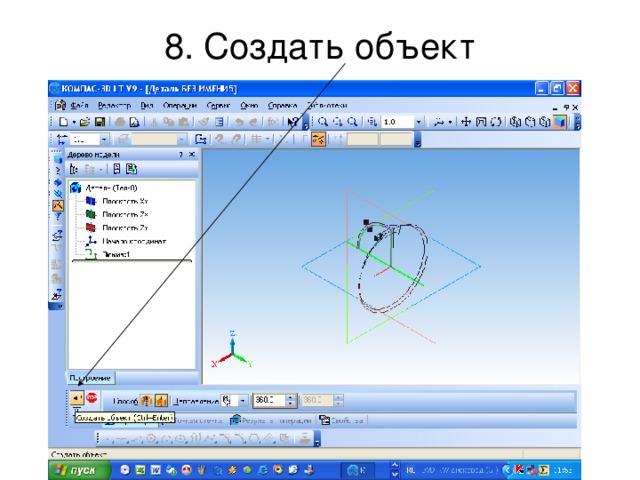
Task: Click the Pan view cross-arrows icon
Action: click(466, 122)
